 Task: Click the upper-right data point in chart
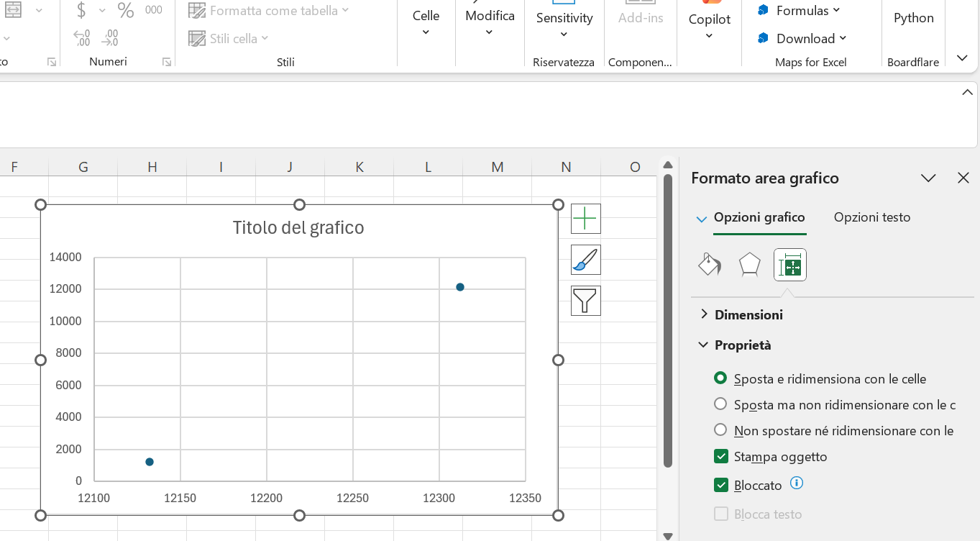click(x=460, y=287)
